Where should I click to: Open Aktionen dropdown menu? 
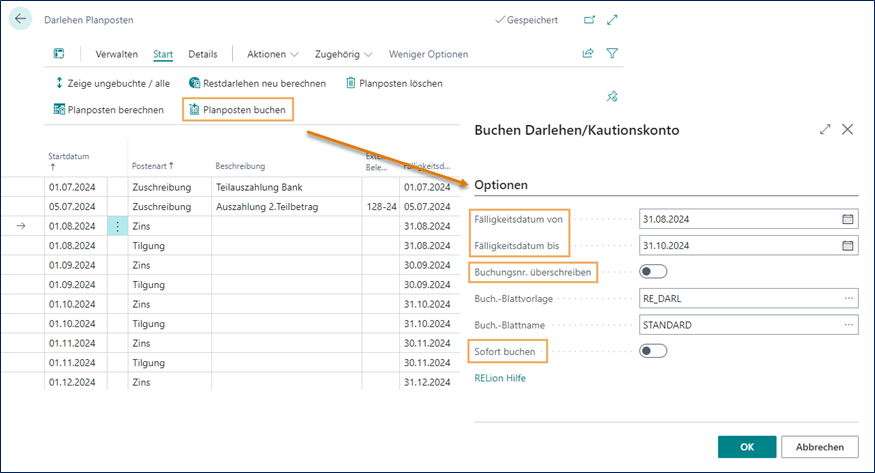point(272,54)
